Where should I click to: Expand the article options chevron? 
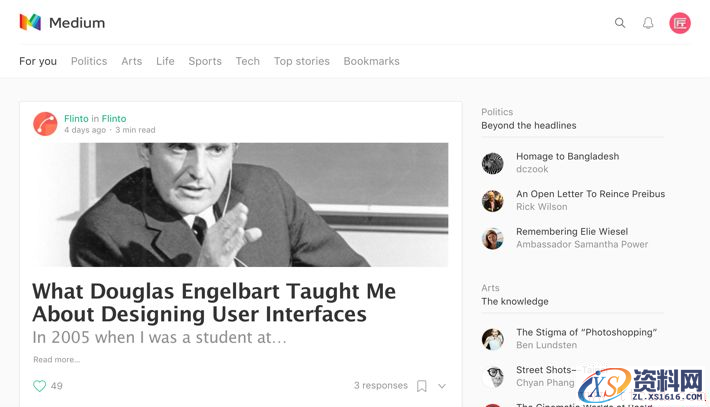point(442,386)
